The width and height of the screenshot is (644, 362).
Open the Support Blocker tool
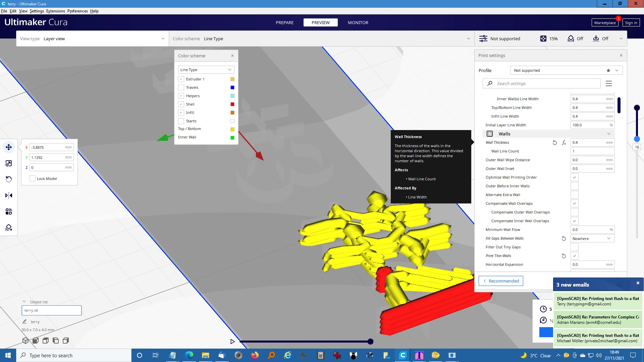pyautogui.click(x=9, y=228)
